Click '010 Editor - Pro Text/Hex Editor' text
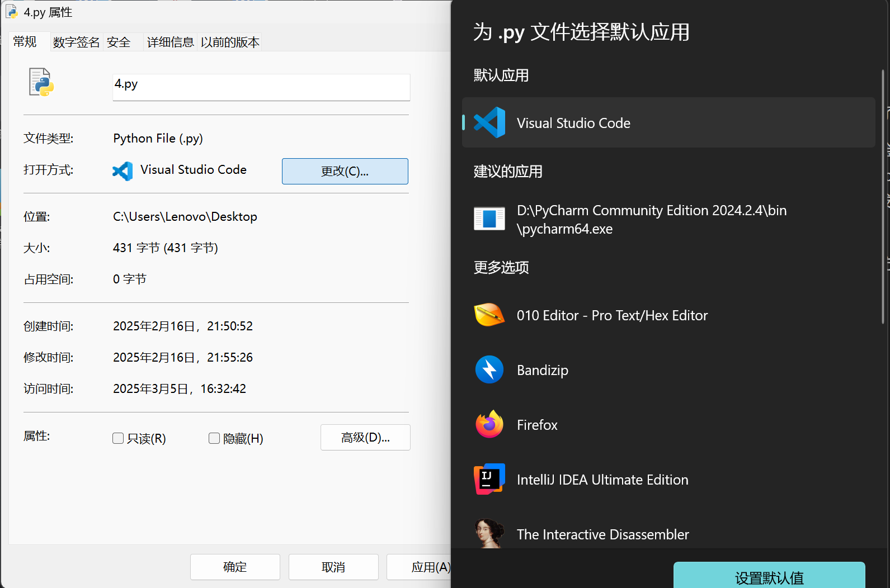 pos(612,315)
